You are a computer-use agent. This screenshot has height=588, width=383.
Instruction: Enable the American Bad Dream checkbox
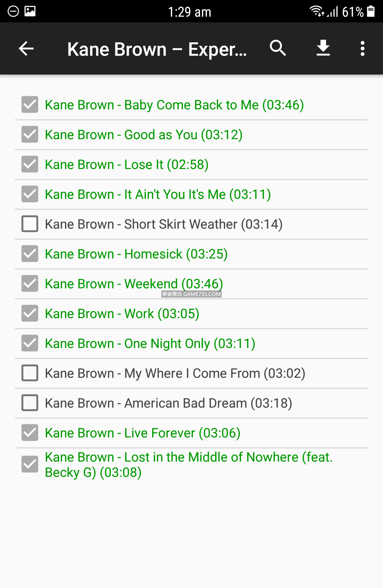coord(30,403)
